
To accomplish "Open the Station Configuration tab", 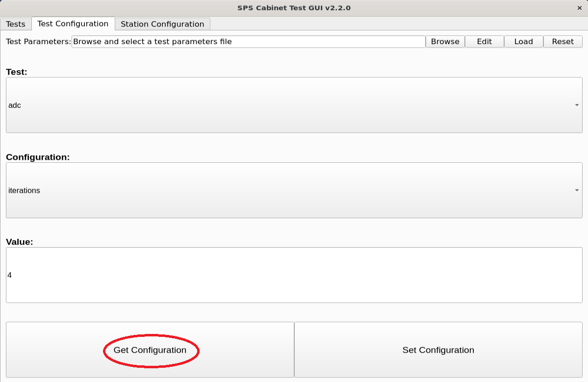I will tap(162, 24).
